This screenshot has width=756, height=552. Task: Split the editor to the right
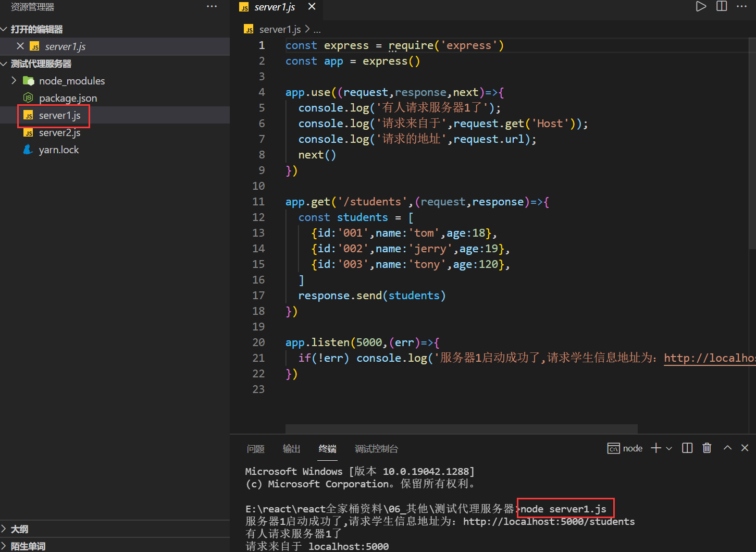(722, 6)
